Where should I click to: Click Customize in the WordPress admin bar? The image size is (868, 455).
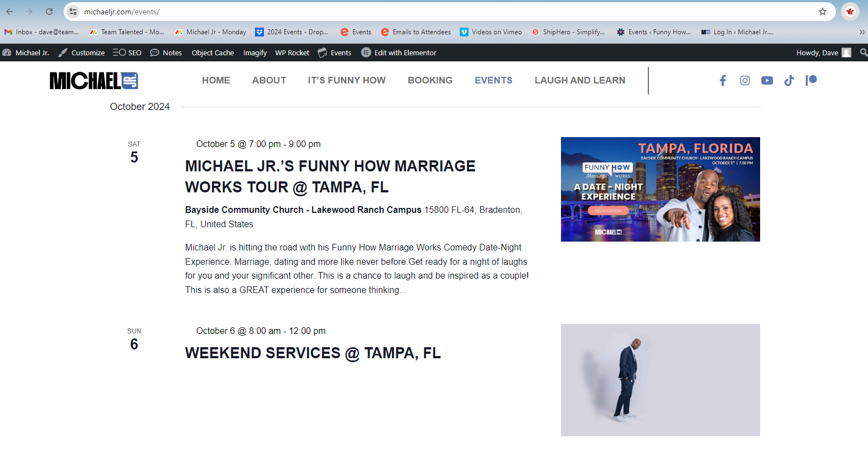81,53
